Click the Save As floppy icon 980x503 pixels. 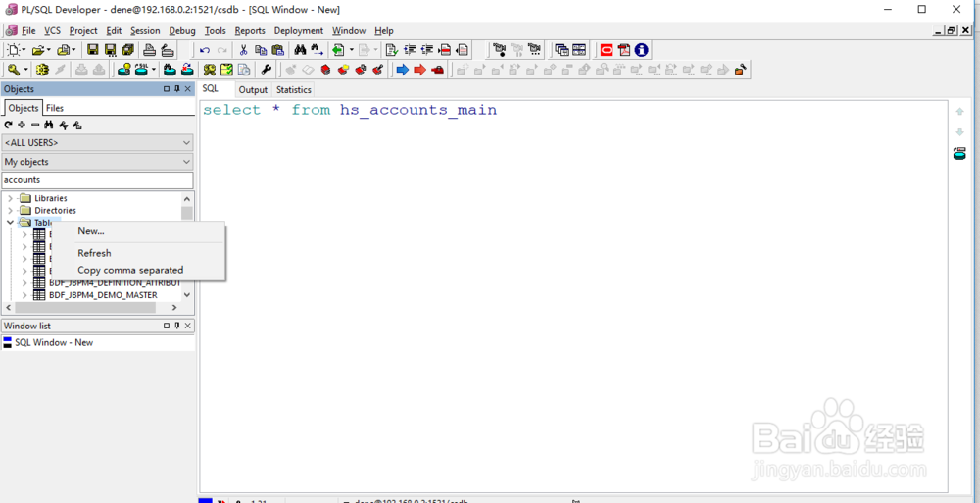coord(110,50)
